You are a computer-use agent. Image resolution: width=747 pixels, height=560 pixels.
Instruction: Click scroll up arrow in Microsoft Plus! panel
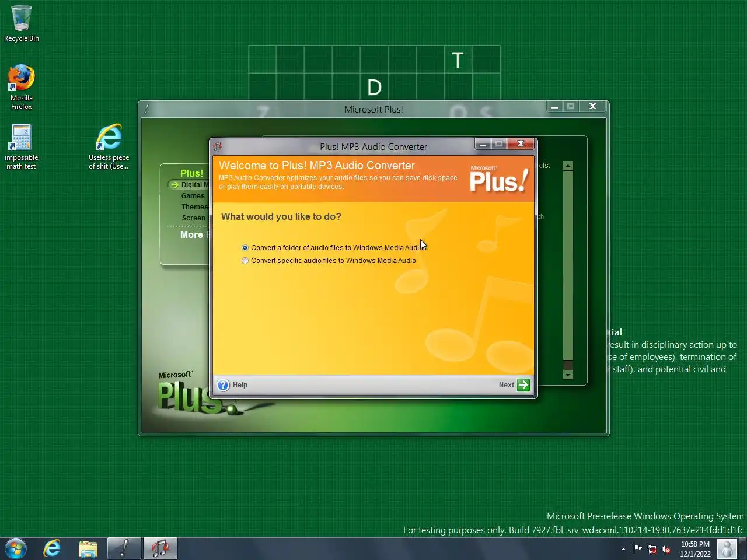pos(568,166)
